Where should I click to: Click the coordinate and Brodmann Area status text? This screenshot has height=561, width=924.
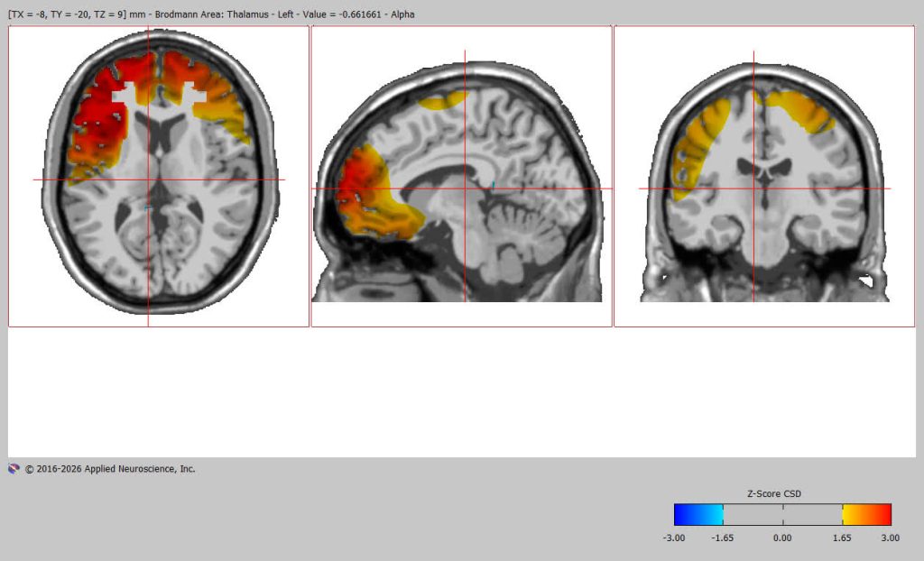pyautogui.click(x=211, y=14)
